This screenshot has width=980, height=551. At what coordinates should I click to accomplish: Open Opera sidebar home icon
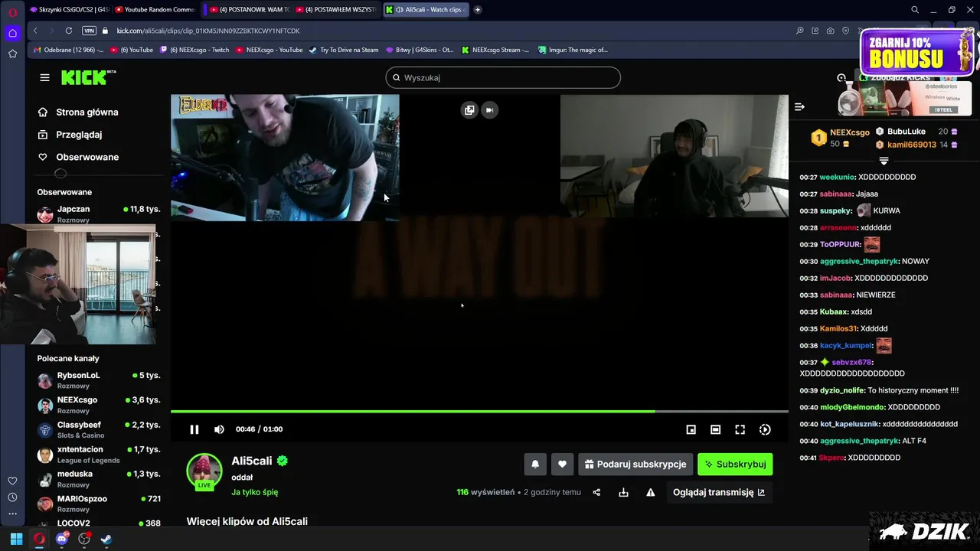(12, 33)
